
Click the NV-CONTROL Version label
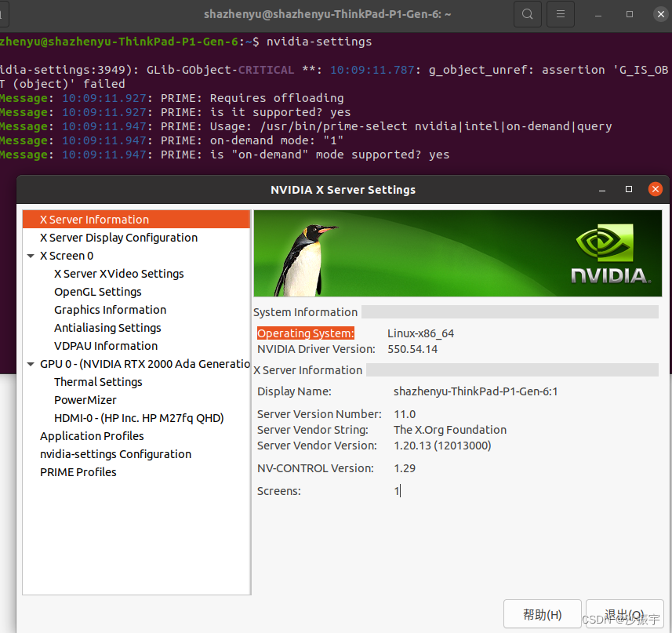(315, 468)
